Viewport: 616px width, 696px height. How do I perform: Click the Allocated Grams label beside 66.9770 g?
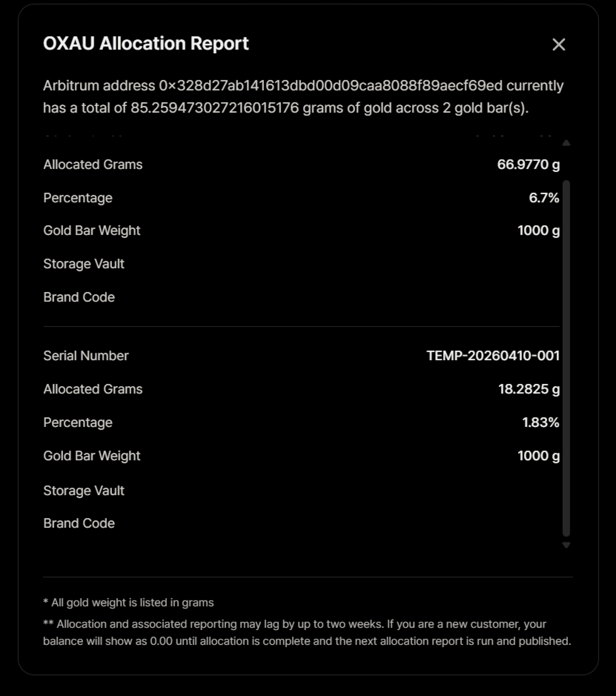(x=93, y=165)
